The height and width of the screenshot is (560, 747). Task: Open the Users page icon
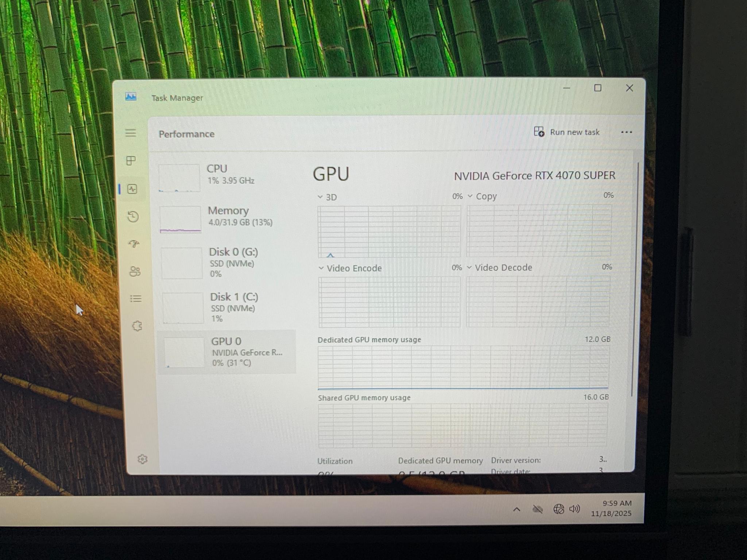pos(135,271)
